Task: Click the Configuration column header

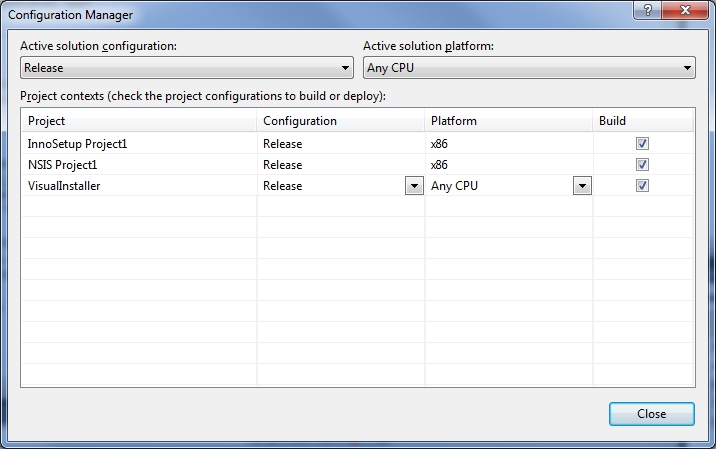Action: click(341, 121)
